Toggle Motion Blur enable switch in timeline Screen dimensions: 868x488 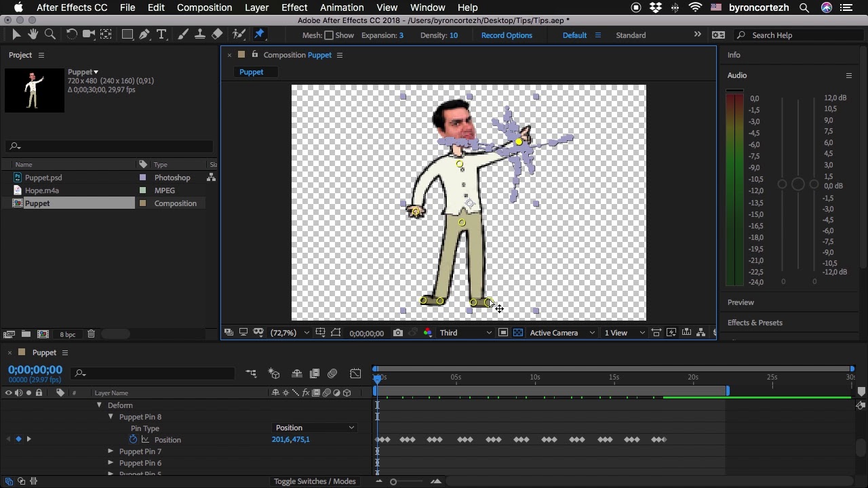[x=332, y=373]
